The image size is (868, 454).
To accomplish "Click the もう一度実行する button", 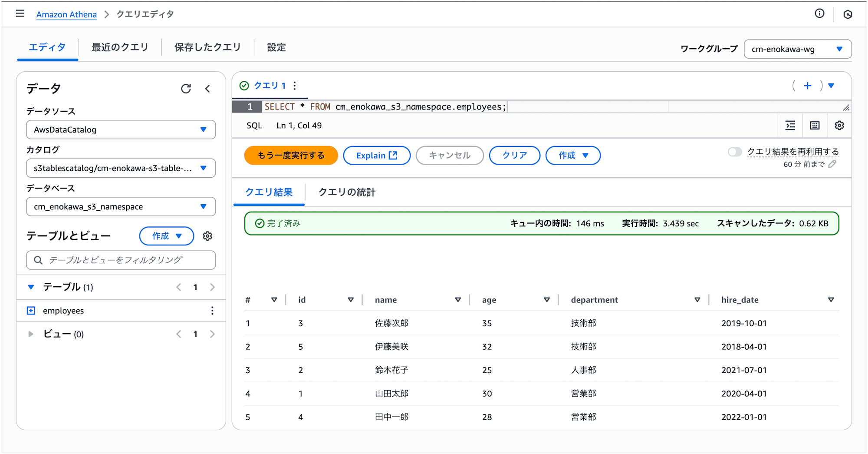I will click(291, 156).
